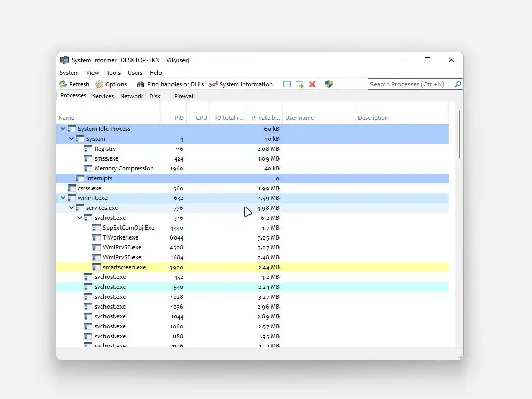Select svchost.exe with PID 1188
Viewport: 532px width, 399px height.
point(252,336)
